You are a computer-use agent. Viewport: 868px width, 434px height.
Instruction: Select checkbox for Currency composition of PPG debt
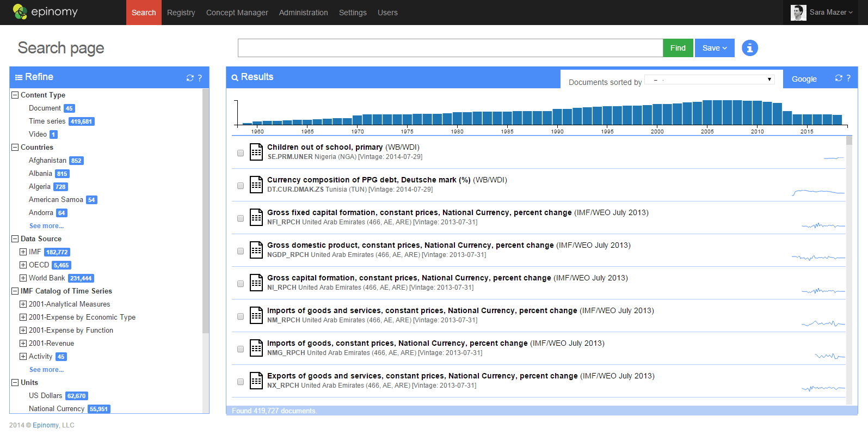[241, 186]
